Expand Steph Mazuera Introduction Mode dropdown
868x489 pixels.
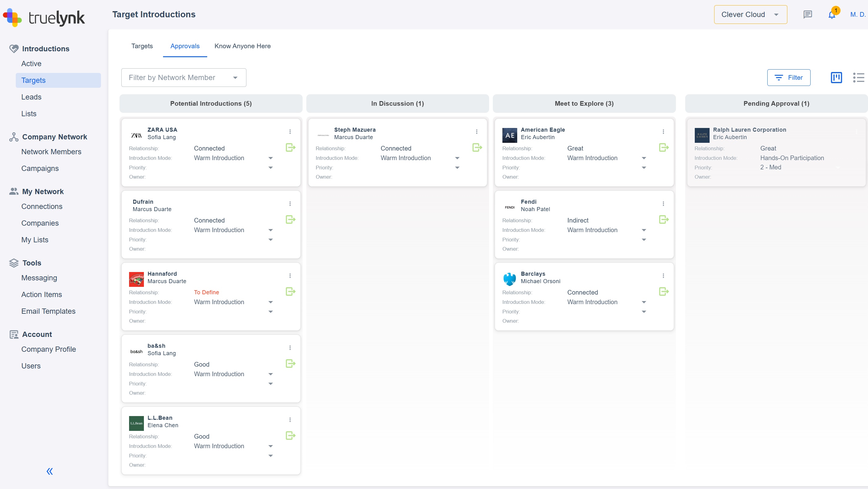pyautogui.click(x=457, y=158)
